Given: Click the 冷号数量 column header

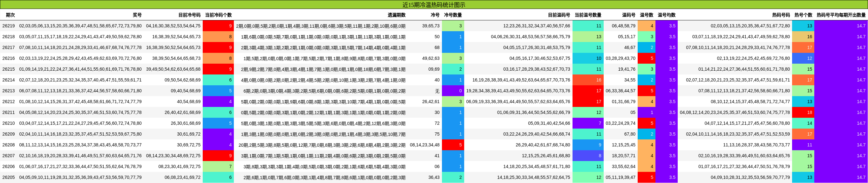Looking at the screenshot, I should [x=453, y=15].
